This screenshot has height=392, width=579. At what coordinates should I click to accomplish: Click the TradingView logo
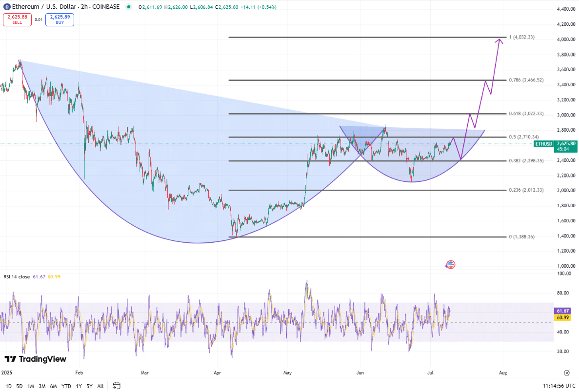[36, 359]
